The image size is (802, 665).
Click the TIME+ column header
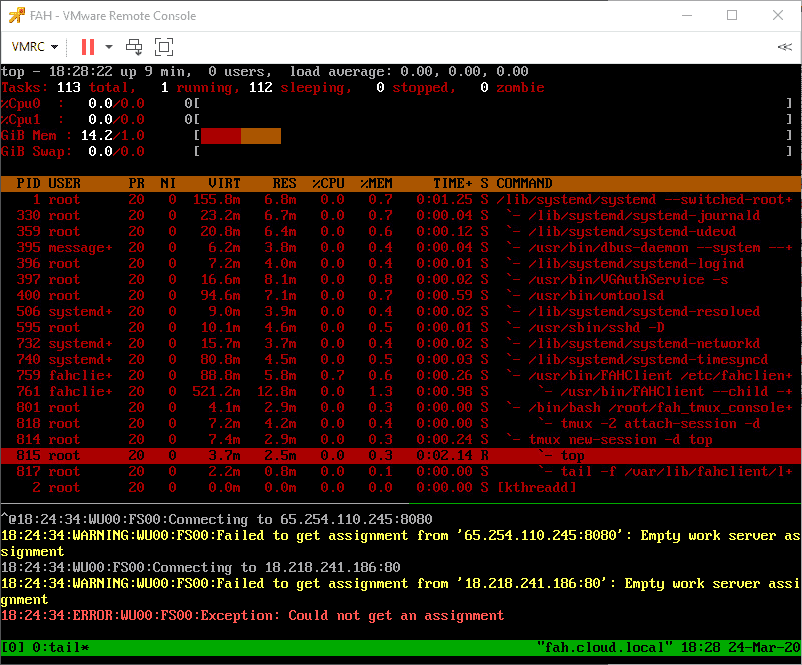coord(453,183)
